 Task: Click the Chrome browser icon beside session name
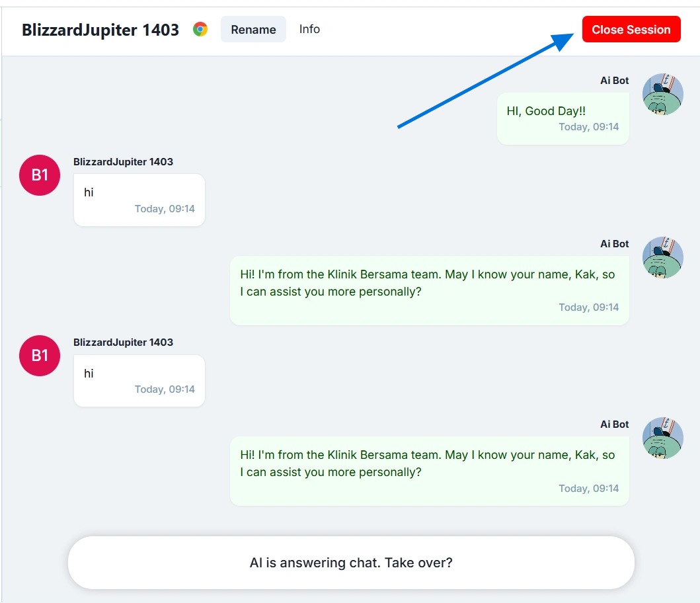(200, 29)
